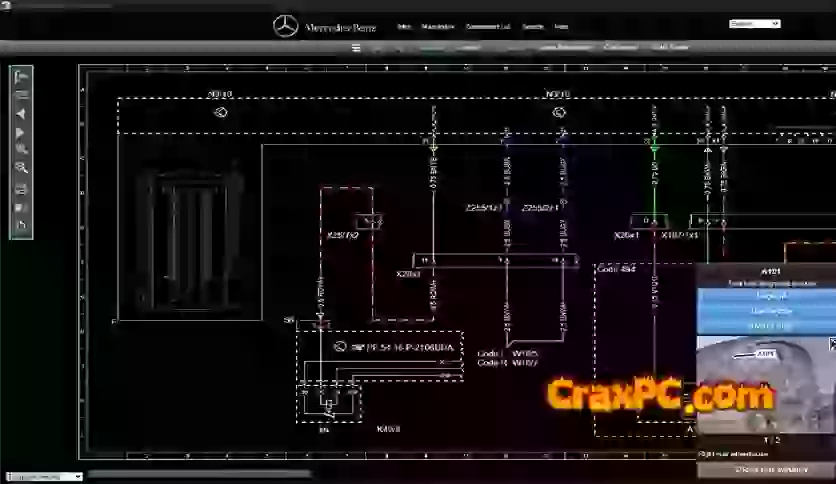
Task: Click the component symbol under label N3/10
Action: click(x=221, y=112)
